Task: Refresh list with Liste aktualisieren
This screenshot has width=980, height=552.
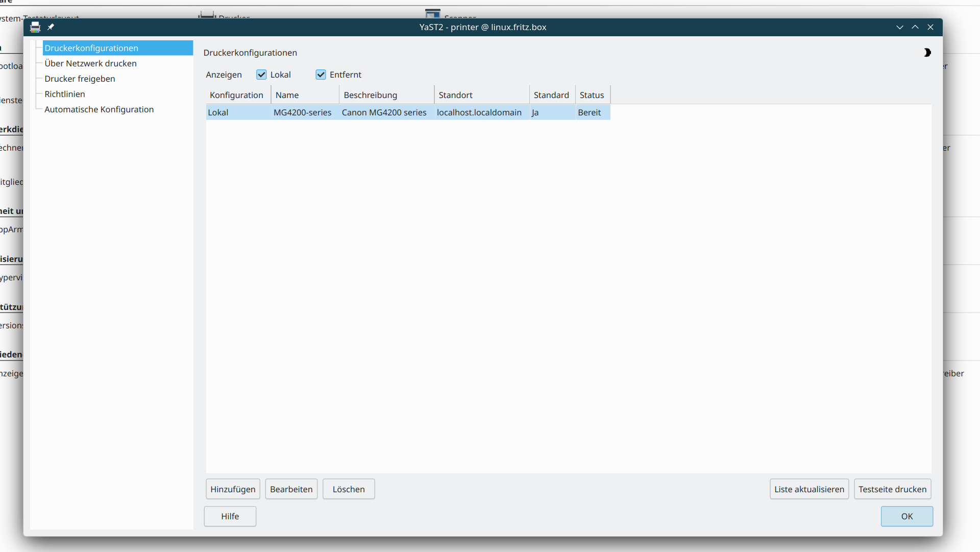Action: [809, 489]
